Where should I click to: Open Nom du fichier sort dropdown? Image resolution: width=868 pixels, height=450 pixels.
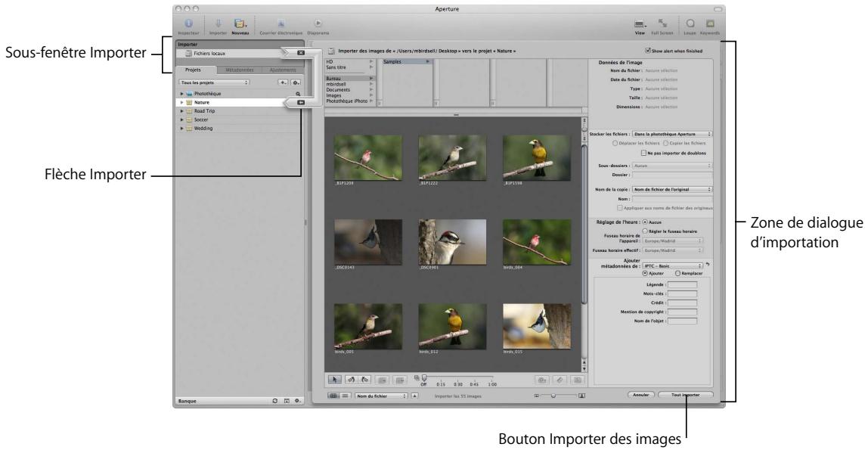381,396
